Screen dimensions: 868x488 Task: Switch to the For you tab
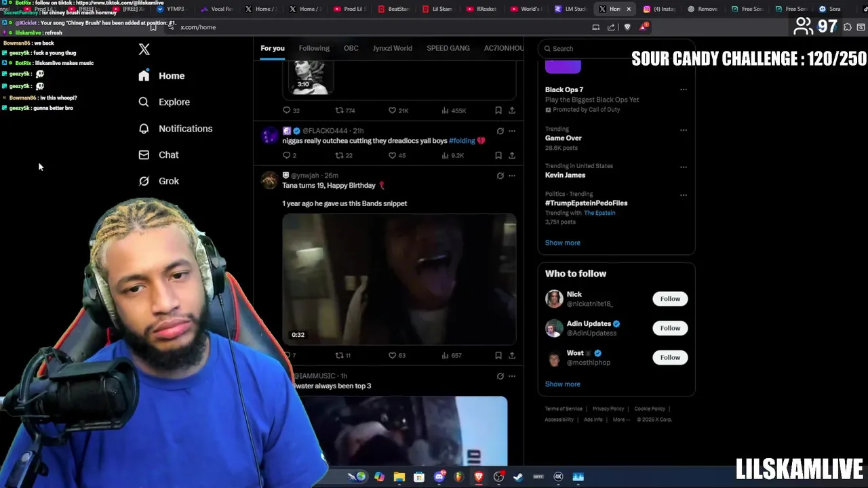click(273, 48)
